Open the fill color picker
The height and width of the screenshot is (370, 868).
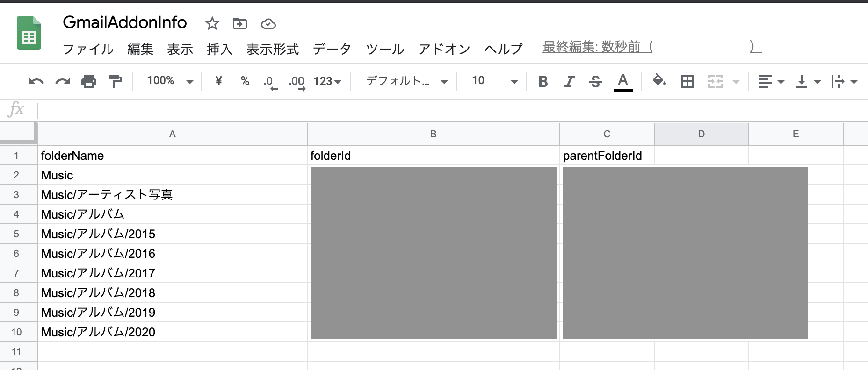click(x=659, y=81)
